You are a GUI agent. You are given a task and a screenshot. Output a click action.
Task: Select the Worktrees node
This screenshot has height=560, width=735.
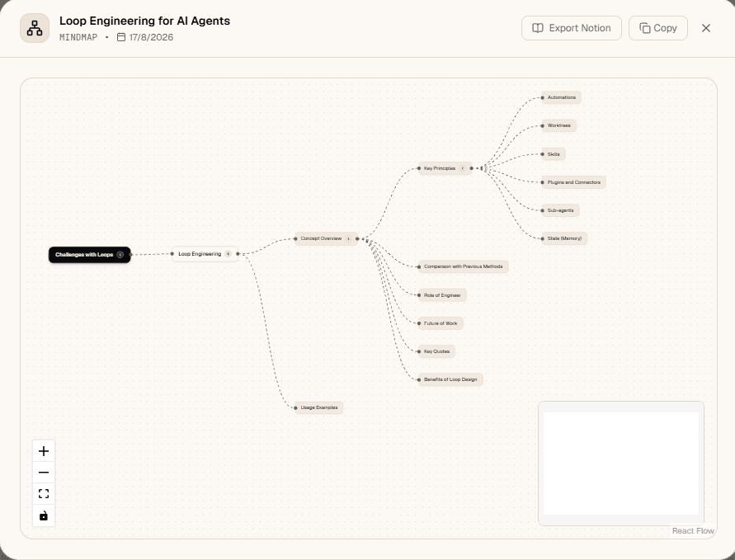[x=559, y=125]
